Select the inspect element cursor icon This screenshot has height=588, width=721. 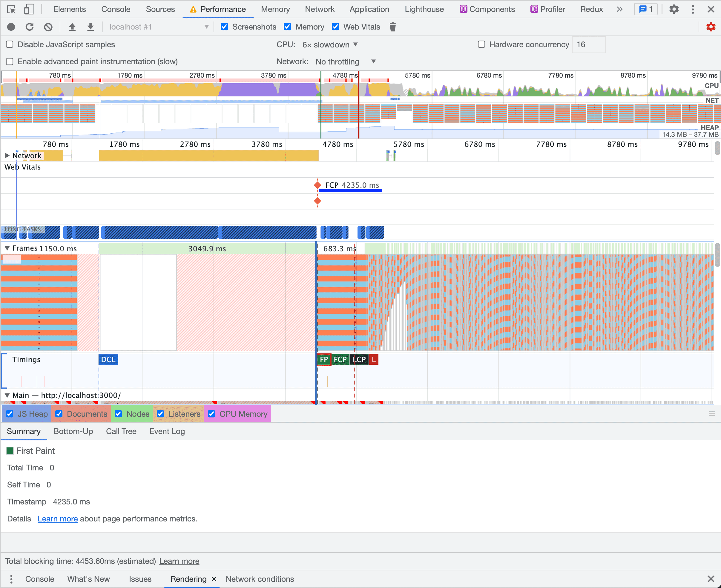(x=11, y=9)
